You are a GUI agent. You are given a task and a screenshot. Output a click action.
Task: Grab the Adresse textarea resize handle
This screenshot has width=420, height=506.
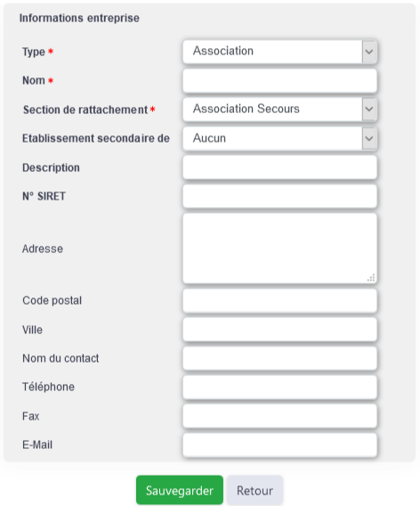[x=371, y=278]
